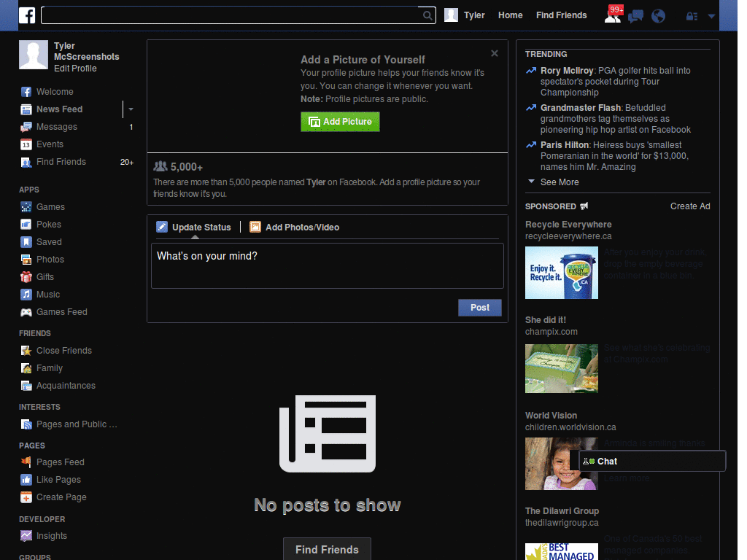This screenshot has width=747, height=560.
Task: Click the Saved bookmark icon
Action: pos(26,242)
